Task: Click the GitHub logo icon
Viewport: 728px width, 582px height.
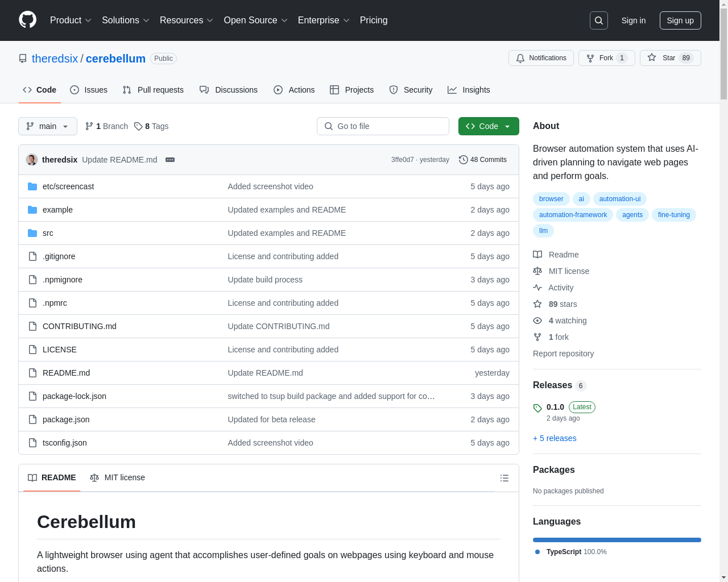Action: (28, 20)
